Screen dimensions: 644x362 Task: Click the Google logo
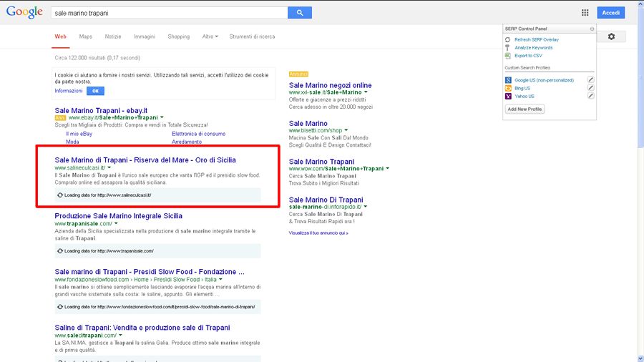point(24,12)
